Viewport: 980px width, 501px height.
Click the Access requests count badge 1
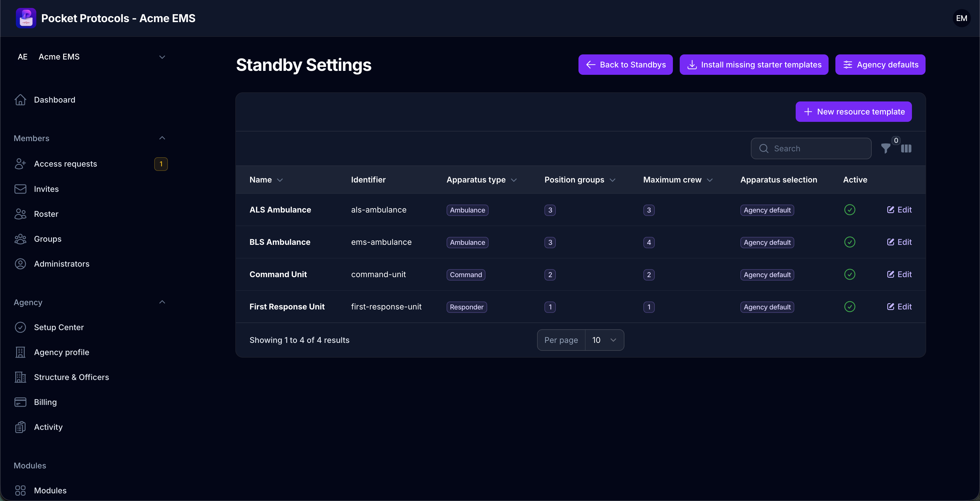161,164
